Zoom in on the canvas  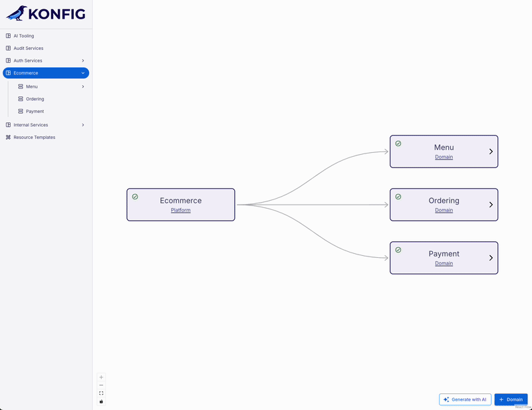coord(101,377)
